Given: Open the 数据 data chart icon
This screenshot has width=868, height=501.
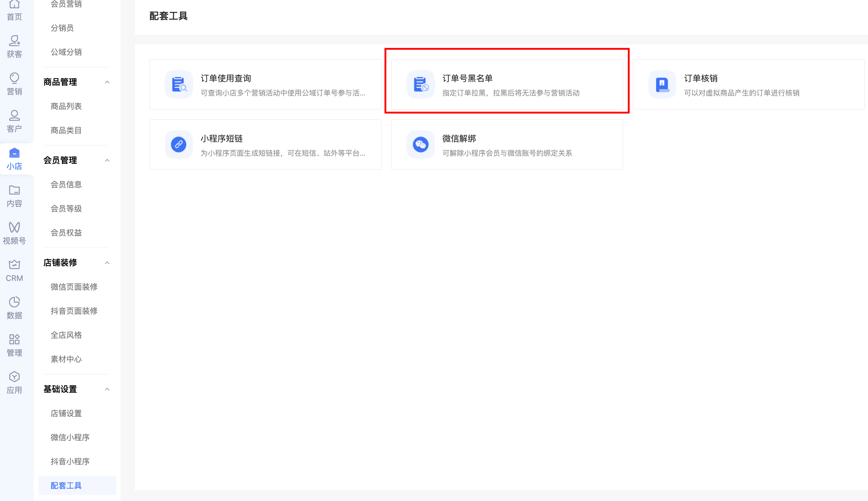Looking at the screenshot, I should [x=14, y=302].
